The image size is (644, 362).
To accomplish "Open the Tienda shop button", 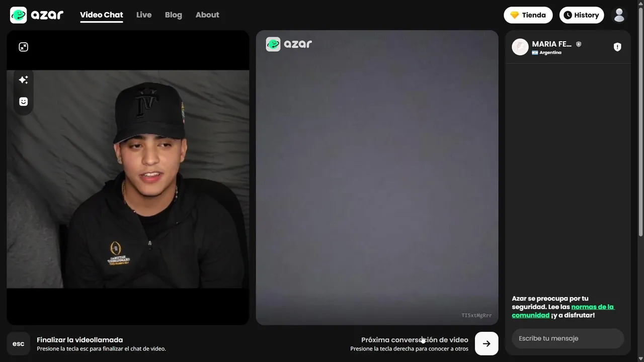I will [528, 15].
